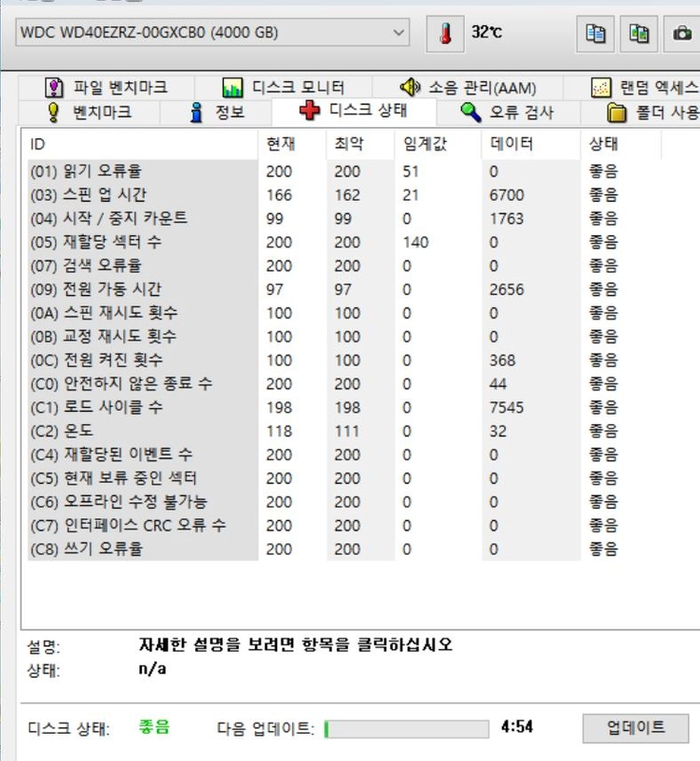Image resolution: width=700 pixels, height=761 pixels.
Task: Select the (04) 시작 / 중지 카운트 row
Action: point(344,218)
